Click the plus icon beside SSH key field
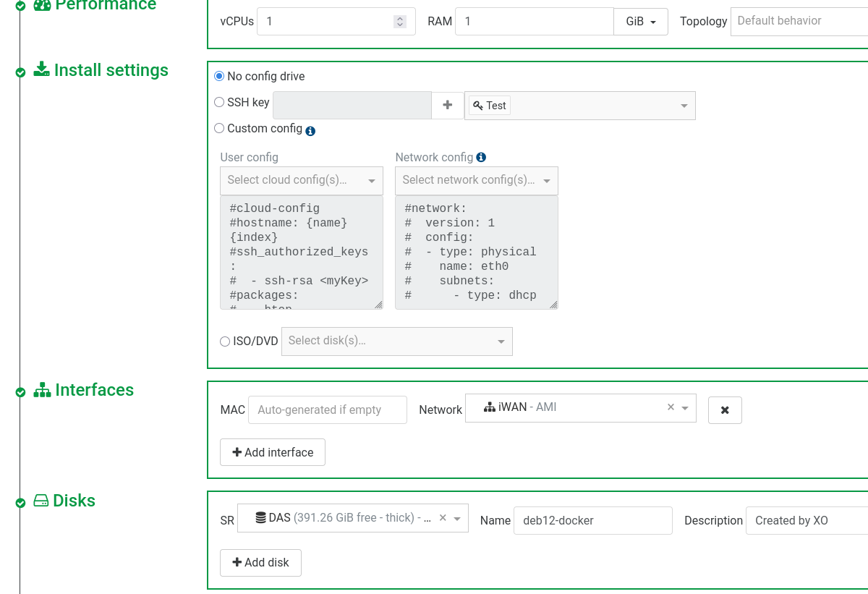868x594 pixels. [448, 105]
